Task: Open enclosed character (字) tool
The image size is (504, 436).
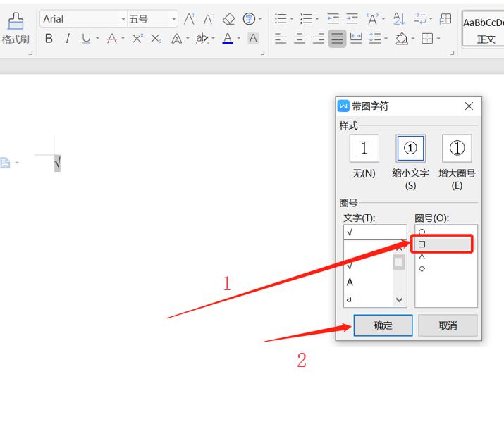Action: (x=249, y=19)
